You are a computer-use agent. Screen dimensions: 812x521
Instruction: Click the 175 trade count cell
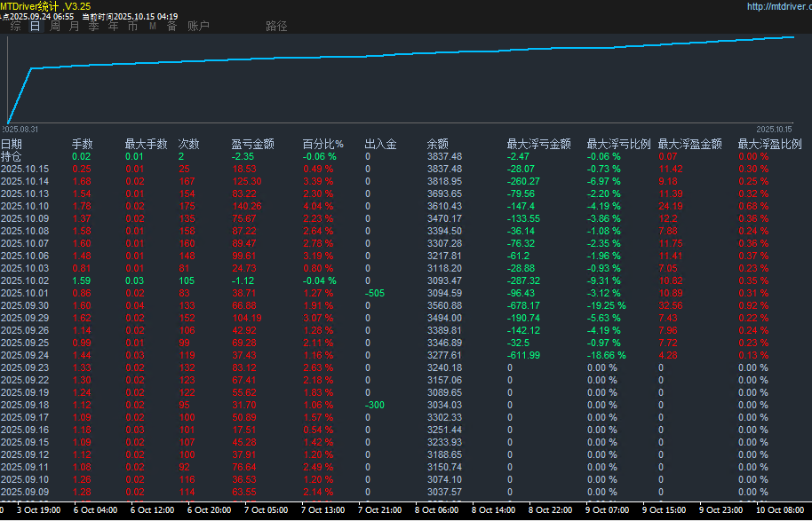(187, 206)
